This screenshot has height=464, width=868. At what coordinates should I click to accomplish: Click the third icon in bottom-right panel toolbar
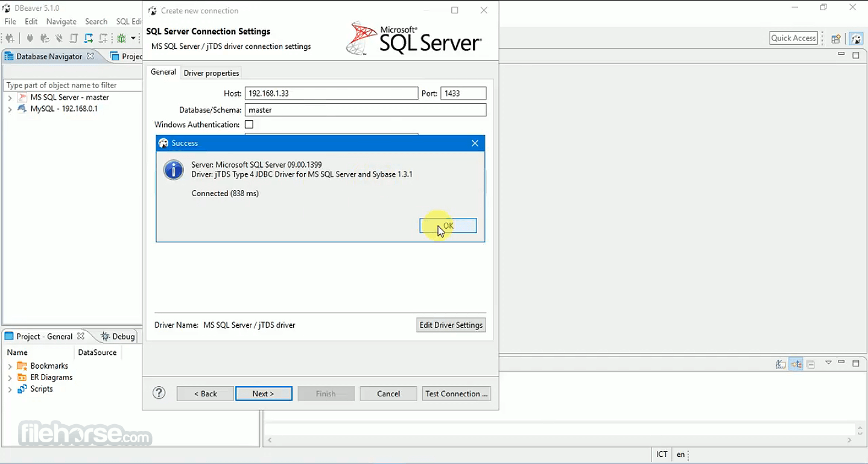(x=811, y=364)
